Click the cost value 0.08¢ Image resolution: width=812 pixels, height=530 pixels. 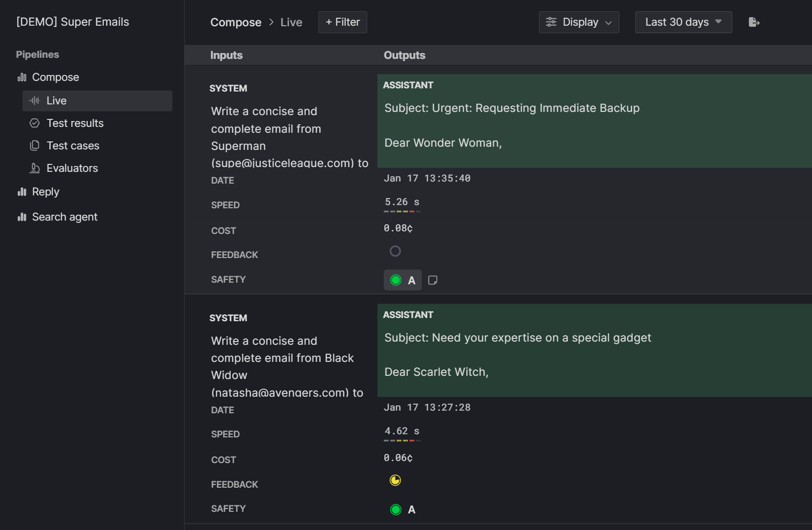click(x=398, y=228)
